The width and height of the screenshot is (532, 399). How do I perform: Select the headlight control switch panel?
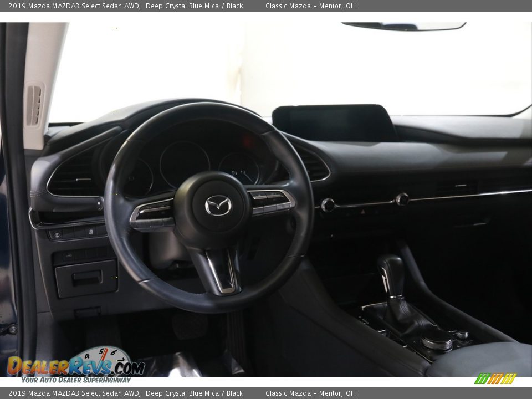pyautogui.click(x=57, y=234)
